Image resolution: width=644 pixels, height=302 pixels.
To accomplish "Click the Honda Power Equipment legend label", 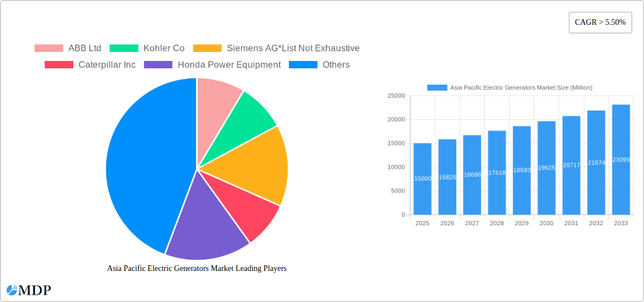I will click(229, 65).
